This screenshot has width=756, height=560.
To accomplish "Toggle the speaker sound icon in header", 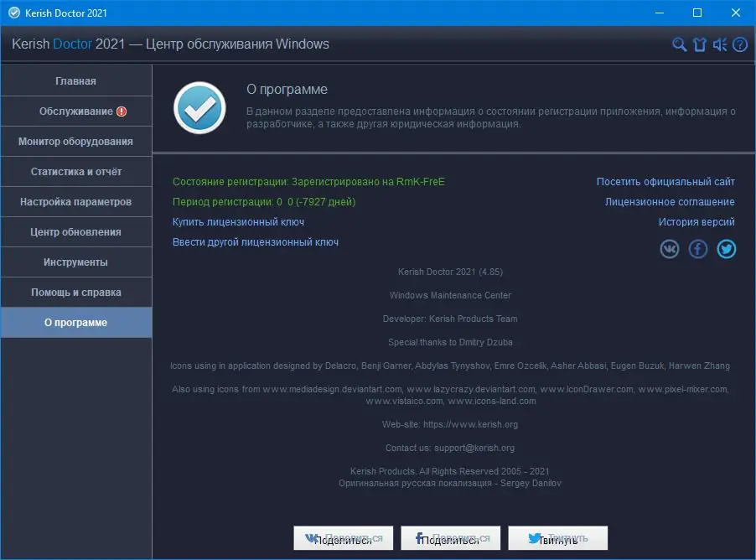I will (720, 44).
